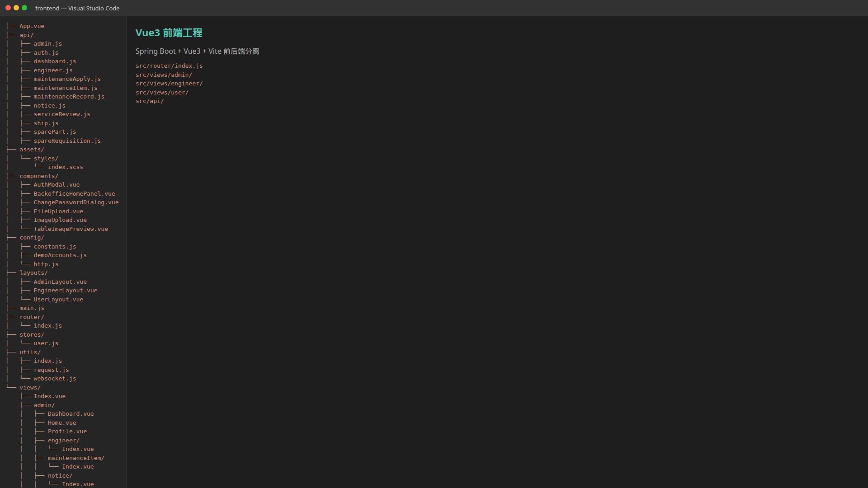Click user.js under stores
Screen dimensions: 868x488
coord(46,343)
